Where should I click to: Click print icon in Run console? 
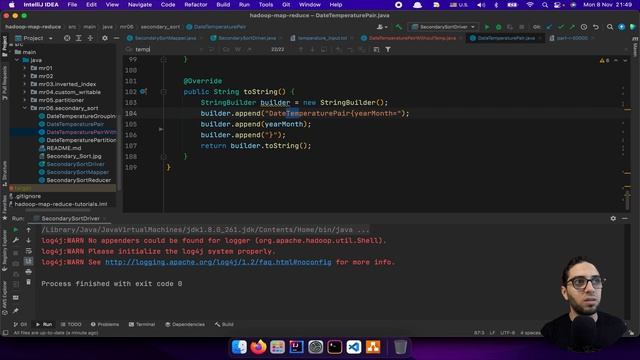click(29, 271)
